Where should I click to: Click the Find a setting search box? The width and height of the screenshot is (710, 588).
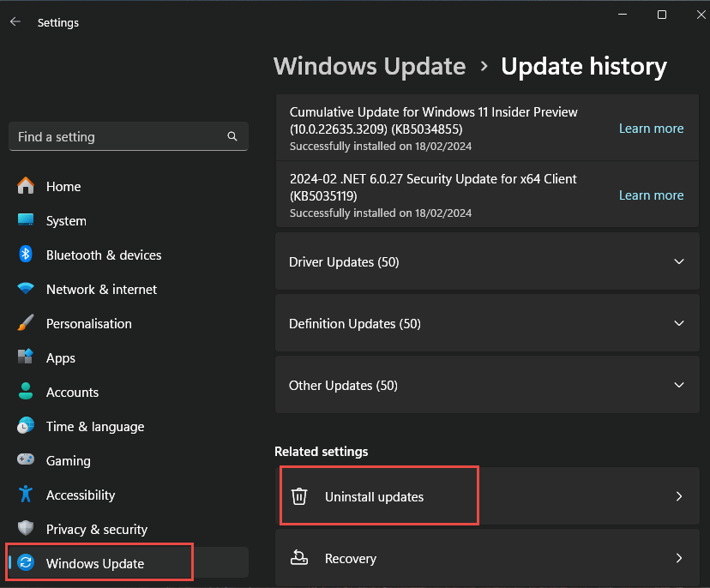point(129,136)
